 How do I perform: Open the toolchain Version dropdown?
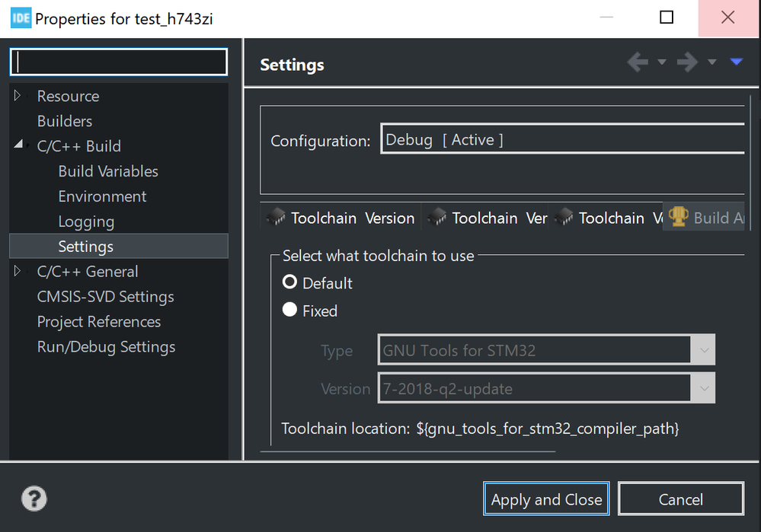(546, 388)
